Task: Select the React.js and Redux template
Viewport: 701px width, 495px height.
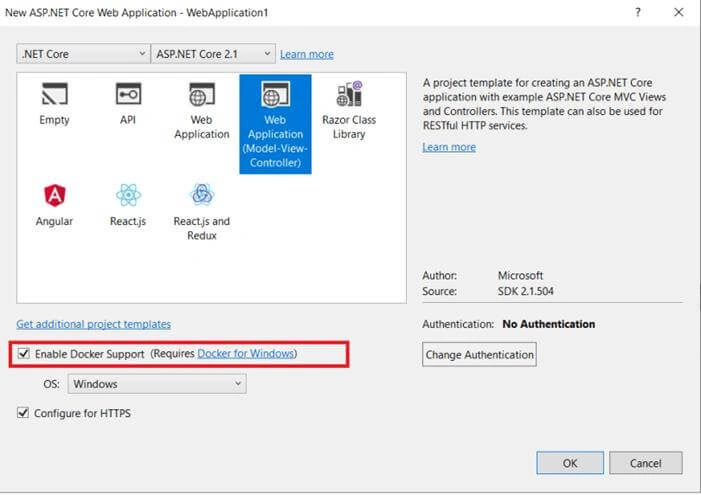Action: (202, 212)
